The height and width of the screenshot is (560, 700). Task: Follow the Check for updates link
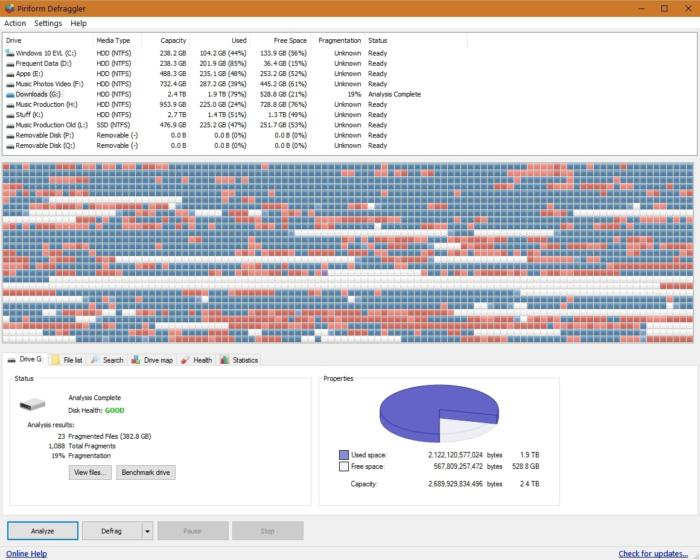click(x=653, y=554)
